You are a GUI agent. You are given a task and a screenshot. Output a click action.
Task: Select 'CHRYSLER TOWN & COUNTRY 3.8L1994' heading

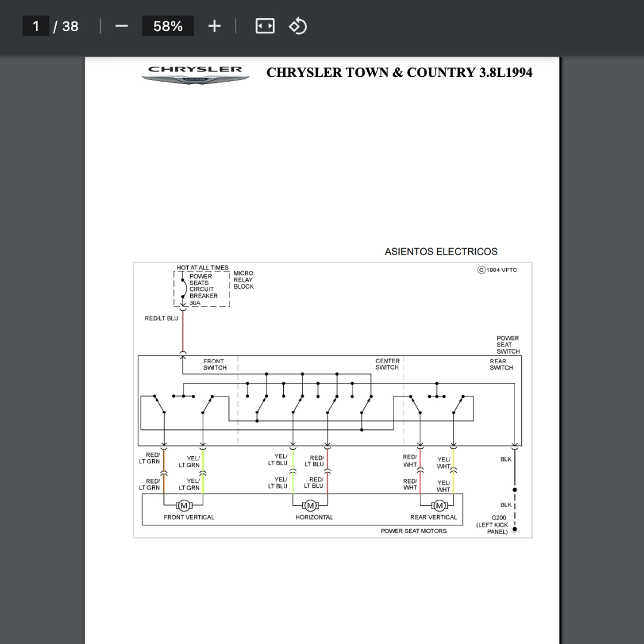click(399, 72)
